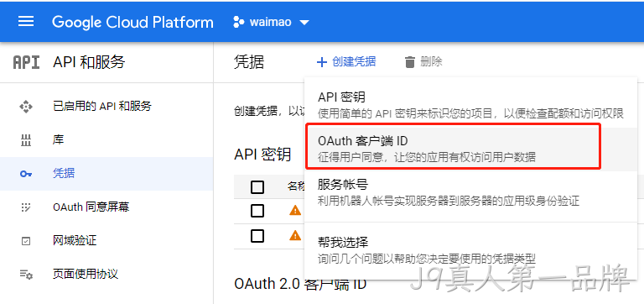Click the key icon for 凭据

pos(26,174)
